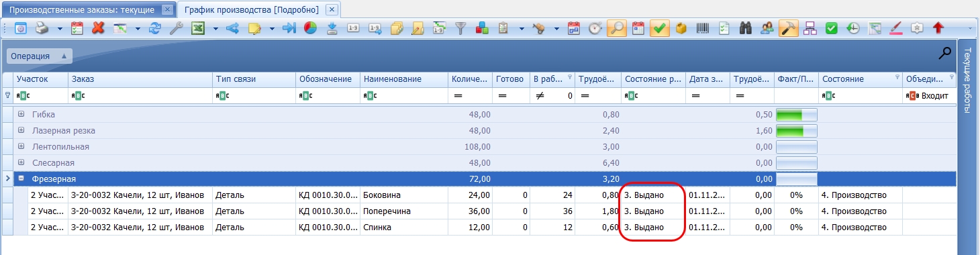The image size is (980, 255).
Task: Click the colored blocks icon
Action: [481, 28]
